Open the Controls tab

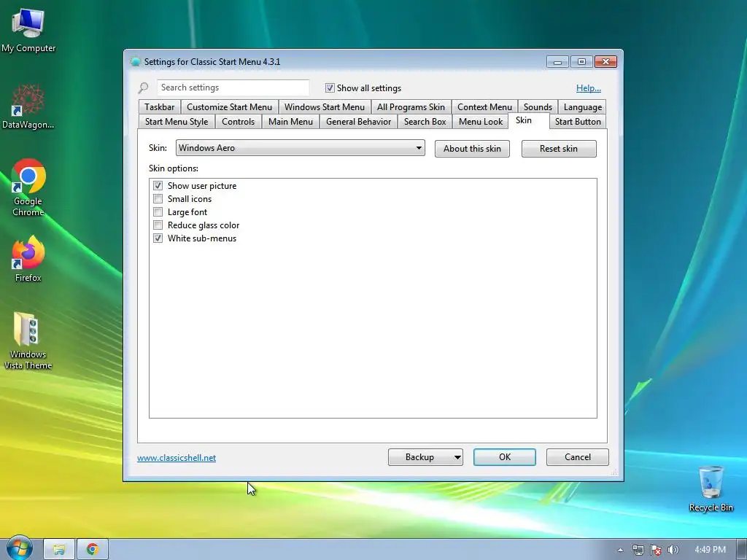[239, 122]
